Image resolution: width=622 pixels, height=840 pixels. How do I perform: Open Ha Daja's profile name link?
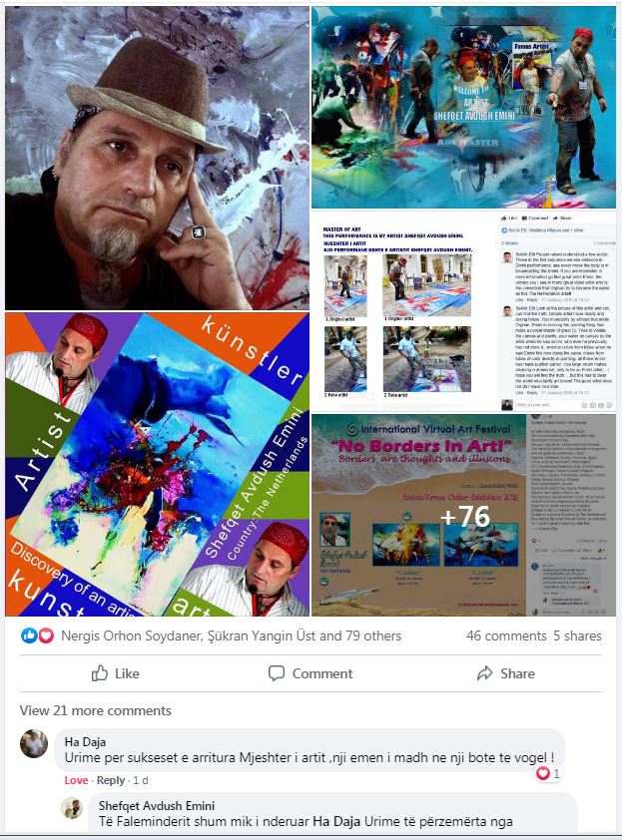coord(85,742)
